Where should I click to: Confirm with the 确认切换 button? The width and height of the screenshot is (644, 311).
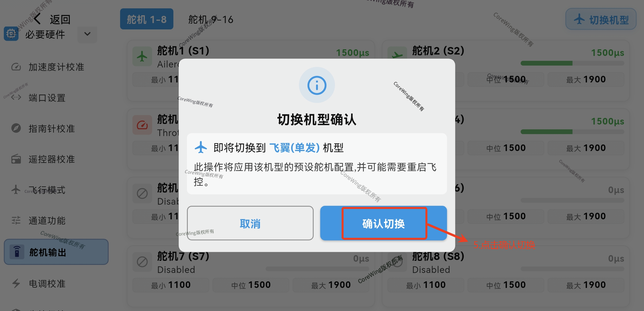point(383,223)
